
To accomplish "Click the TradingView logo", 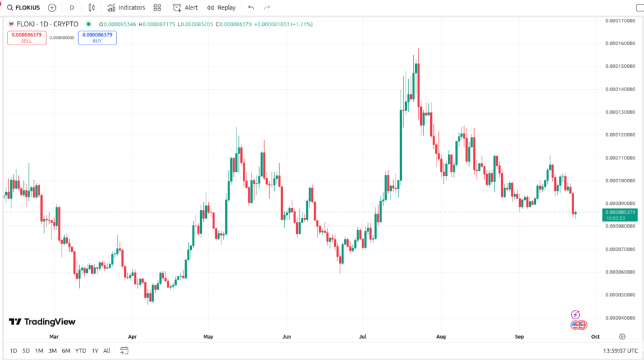I will point(42,322).
